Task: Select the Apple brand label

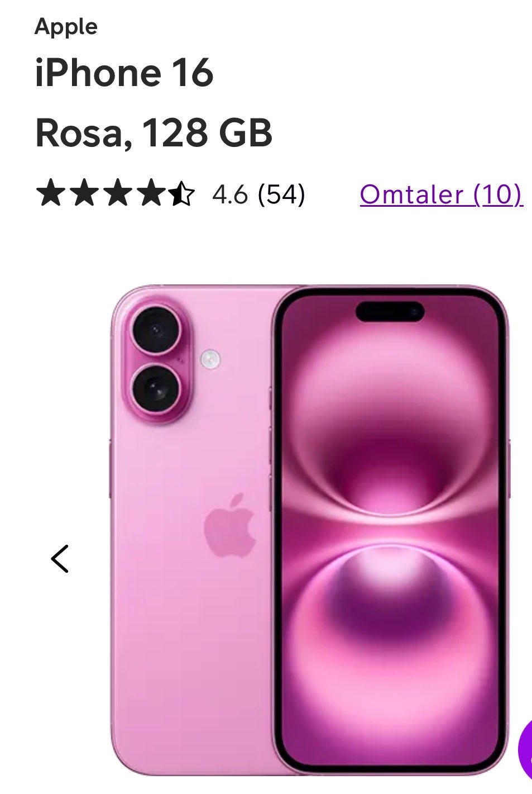Action: [x=66, y=26]
